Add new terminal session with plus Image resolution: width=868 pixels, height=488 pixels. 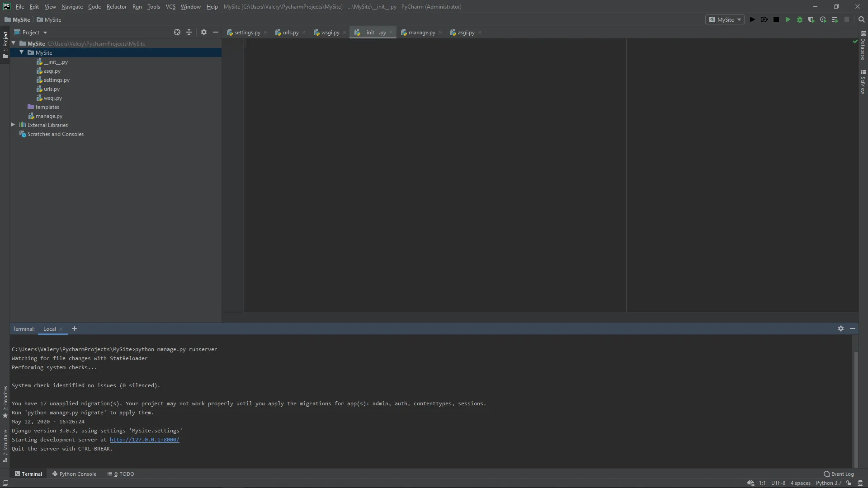[x=75, y=328]
